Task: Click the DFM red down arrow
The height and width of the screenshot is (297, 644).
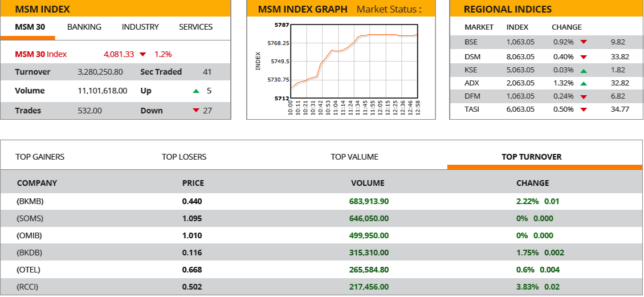Action: [584, 97]
